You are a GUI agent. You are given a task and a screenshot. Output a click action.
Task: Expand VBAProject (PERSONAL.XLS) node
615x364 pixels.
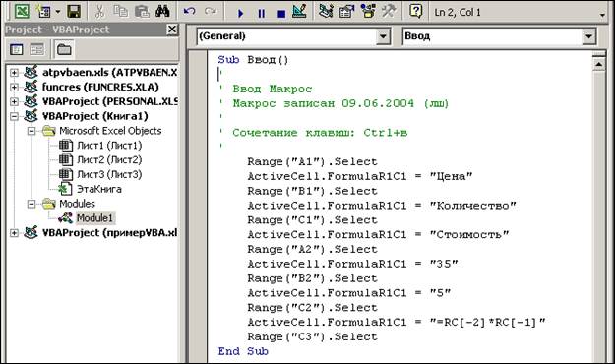click(x=14, y=101)
